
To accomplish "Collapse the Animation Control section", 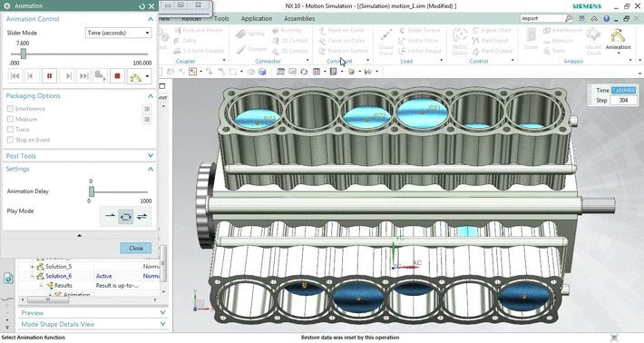I will click(151, 19).
